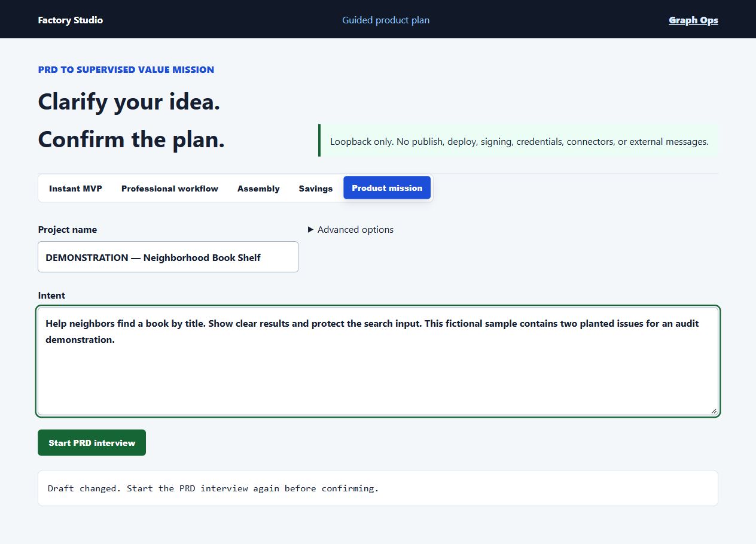Click the Clarify your idea heading
The height and width of the screenshot is (544, 756).
click(x=129, y=101)
